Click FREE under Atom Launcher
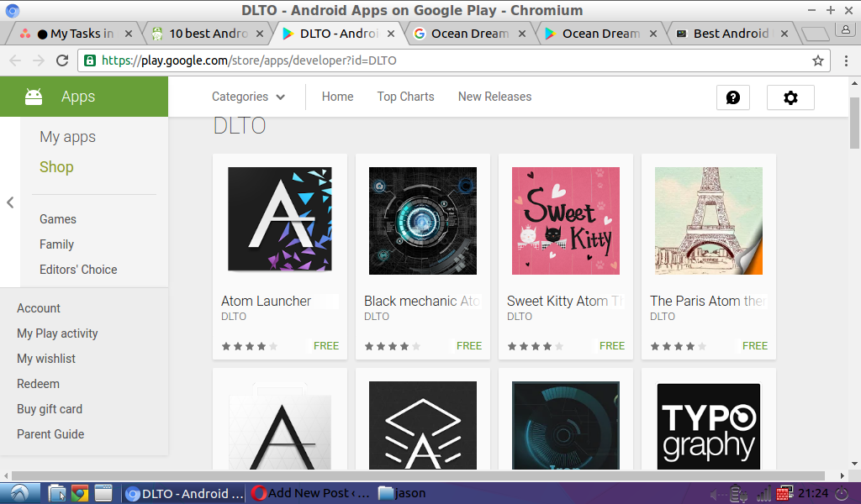Image resolution: width=861 pixels, height=504 pixels. click(326, 346)
